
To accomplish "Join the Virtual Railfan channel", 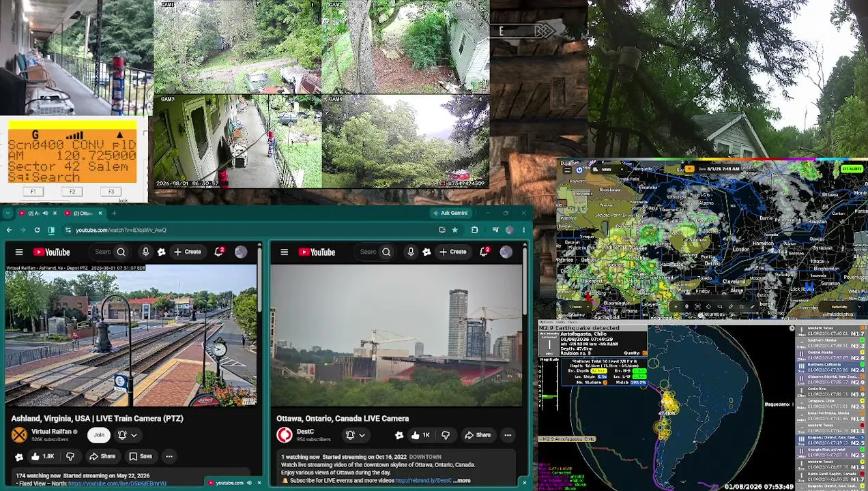I will [99, 435].
